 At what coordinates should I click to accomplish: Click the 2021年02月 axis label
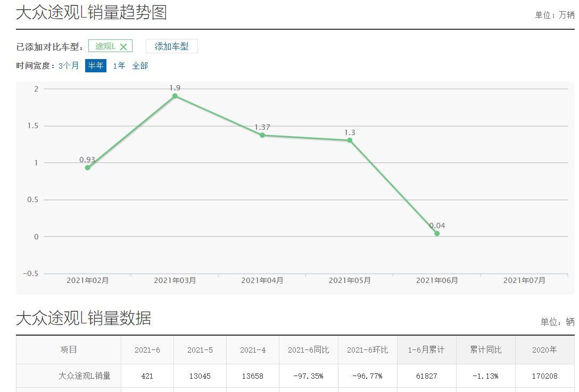point(87,280)
